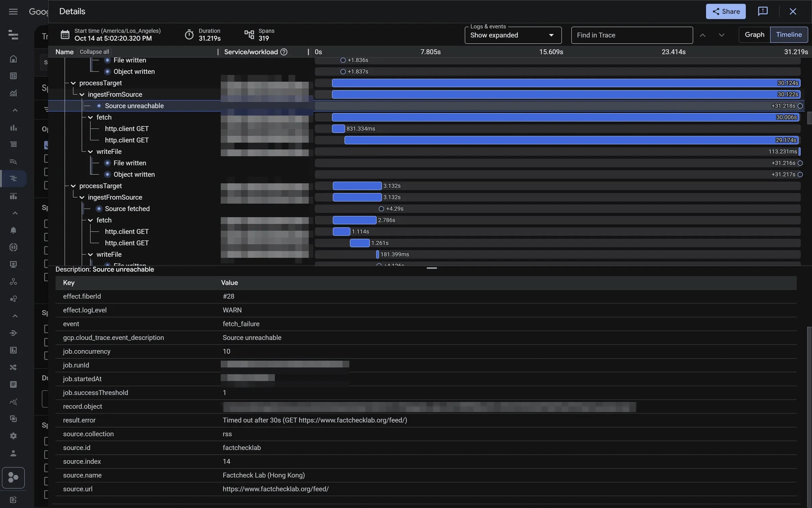Viewport: 812px width, 508px height.
Task: Collapse the fetch span lasting 2.786s
Action: coord(90,220)
